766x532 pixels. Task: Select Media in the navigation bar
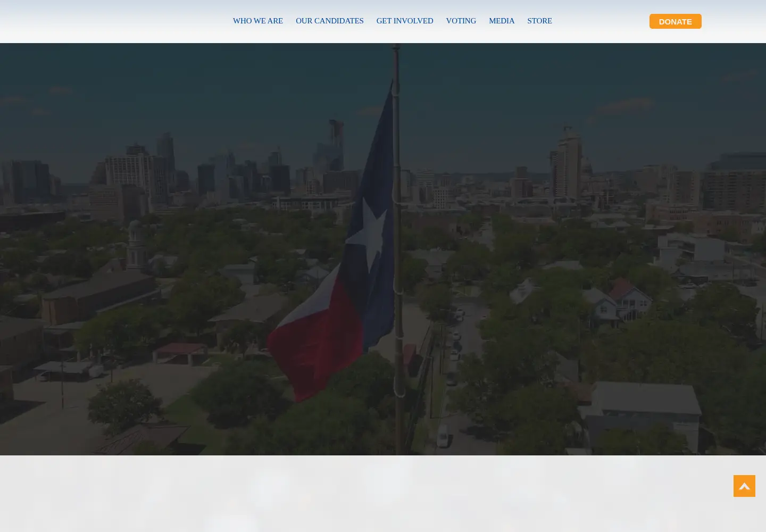pos(502,21)
